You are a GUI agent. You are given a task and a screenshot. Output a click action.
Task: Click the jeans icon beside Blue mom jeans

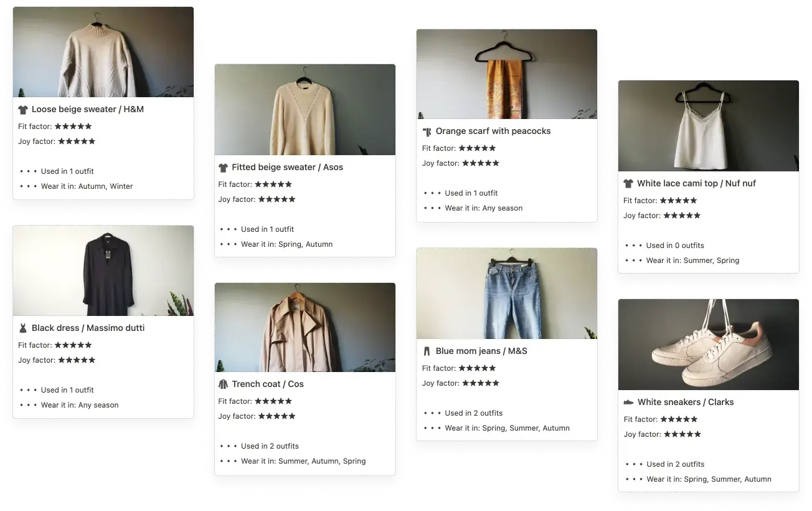tap(427, 351)
